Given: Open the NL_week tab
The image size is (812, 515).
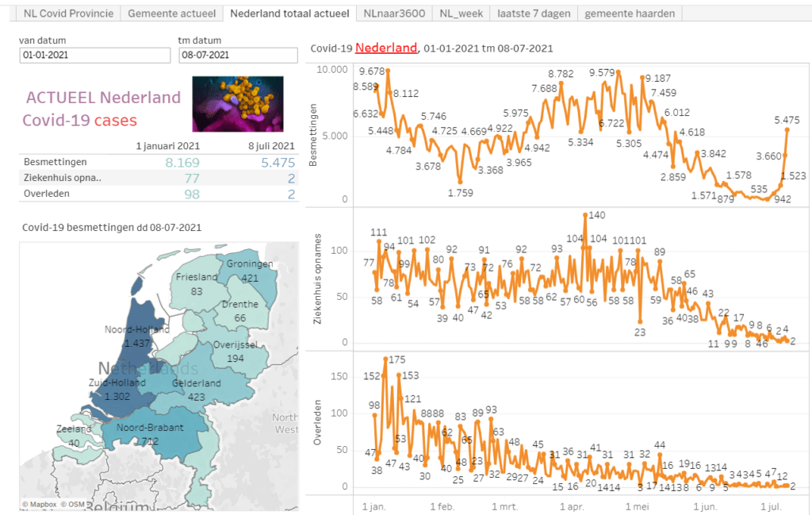Looking at the screenshot, I should (462, 13).
